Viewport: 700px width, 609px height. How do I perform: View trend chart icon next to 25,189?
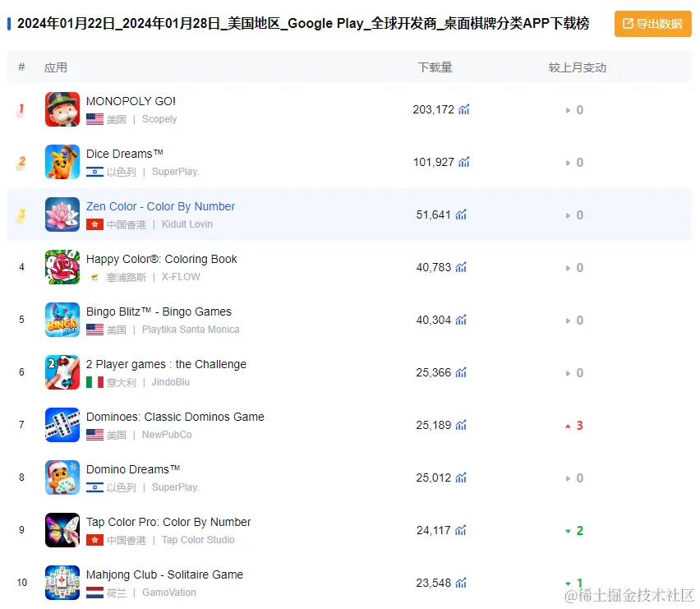pyautogui.click(x=461, y=425)
